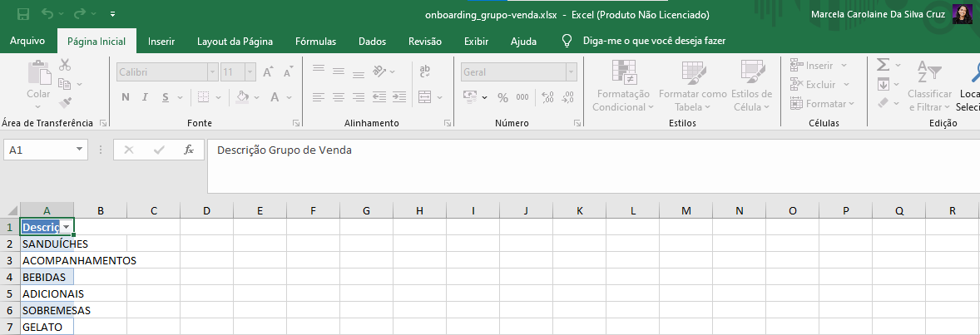Expand the Geral number format dropdown
This screenshot has height=335, width=980.
coord(571,72)
